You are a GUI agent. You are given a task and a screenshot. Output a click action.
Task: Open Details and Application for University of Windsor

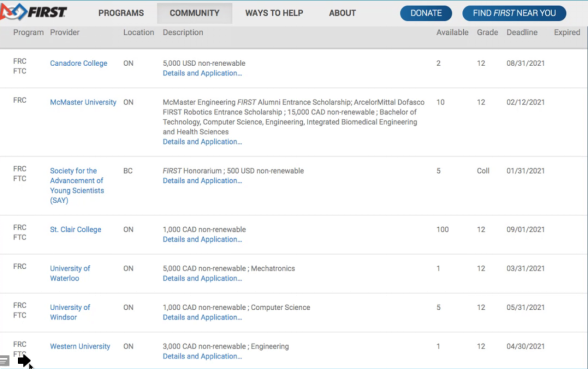point(202,317)
